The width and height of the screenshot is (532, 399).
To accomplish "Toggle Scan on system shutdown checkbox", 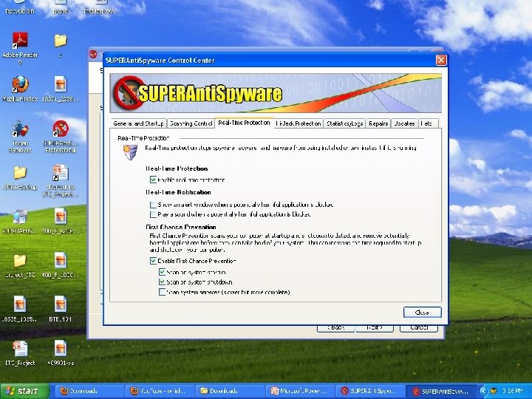I will tap(162, 282).
